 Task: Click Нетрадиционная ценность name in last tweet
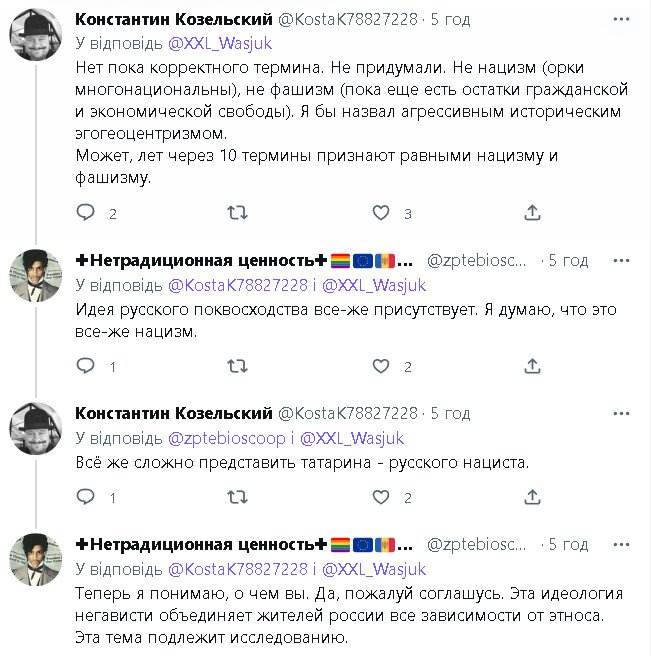coord(202,544)
